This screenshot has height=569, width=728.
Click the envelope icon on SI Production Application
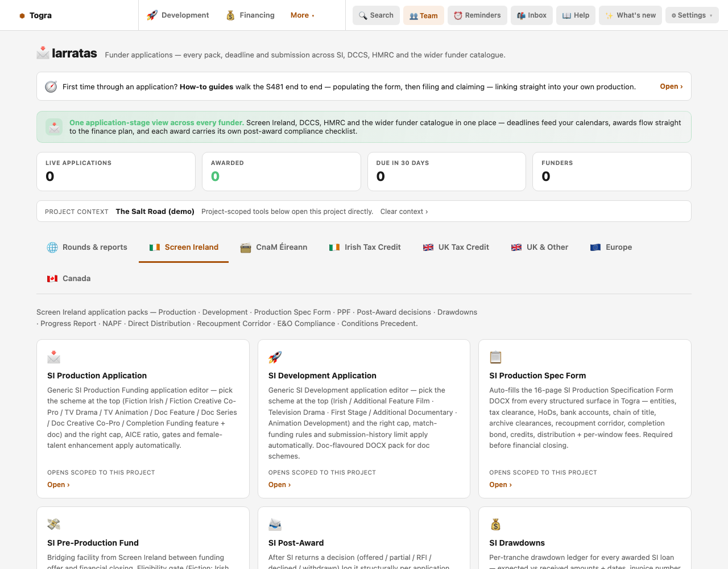pyautogui.click(x=54, y=357)
